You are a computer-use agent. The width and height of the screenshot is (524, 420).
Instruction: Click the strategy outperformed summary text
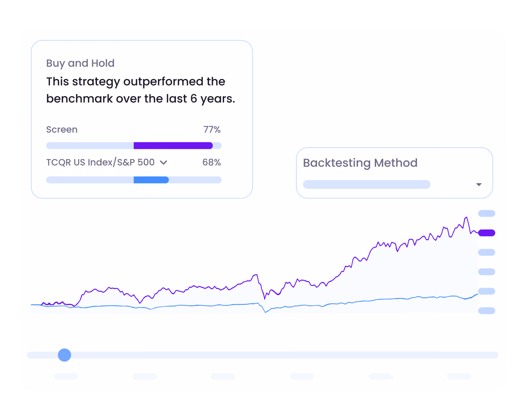(140, 90)
